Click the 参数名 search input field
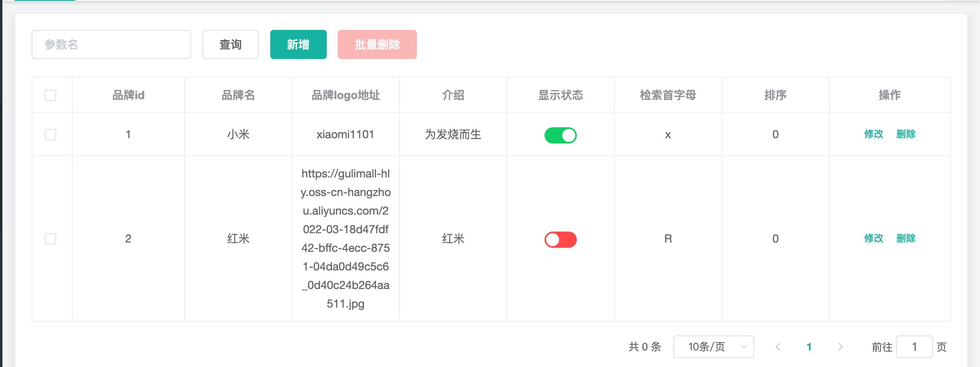 pyautogui.click(x=111, y=44)
